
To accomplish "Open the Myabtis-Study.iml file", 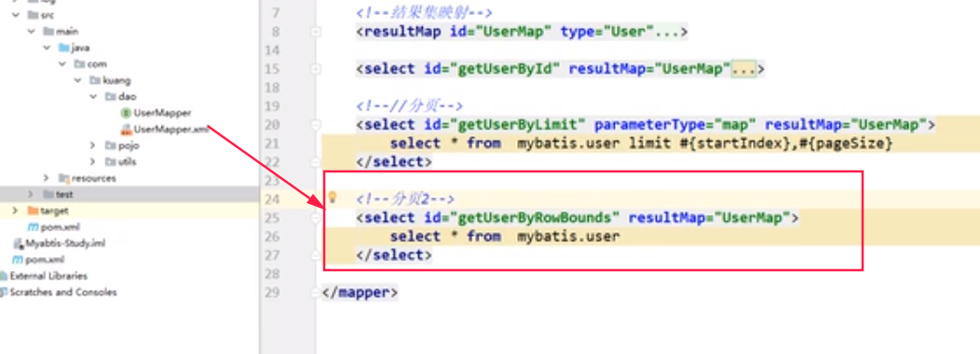I will point(65,243).
